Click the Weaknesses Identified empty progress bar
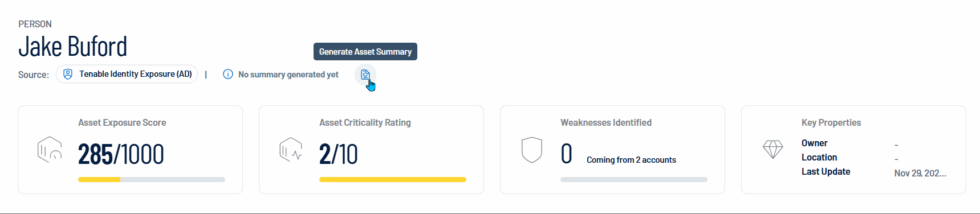The width and height of the screenshot is (980, 214). click(x=634, y=179)
